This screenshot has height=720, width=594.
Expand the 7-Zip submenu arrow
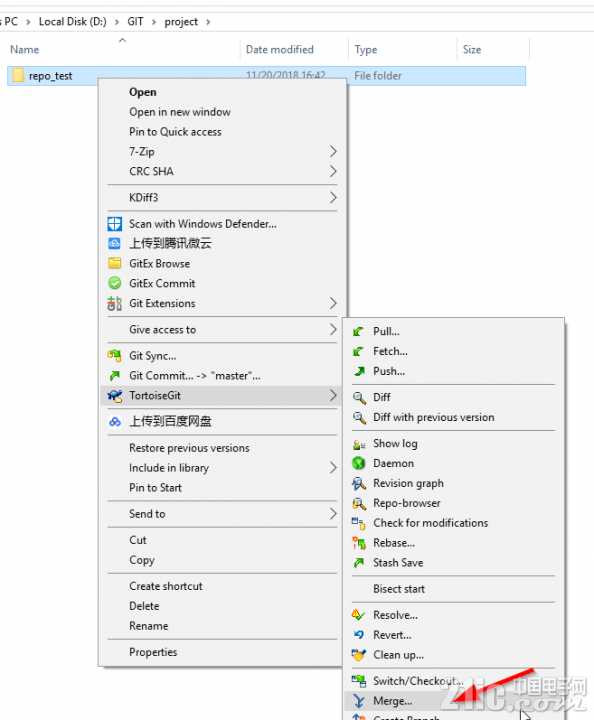pyautogui.click(x=333, y=152)
